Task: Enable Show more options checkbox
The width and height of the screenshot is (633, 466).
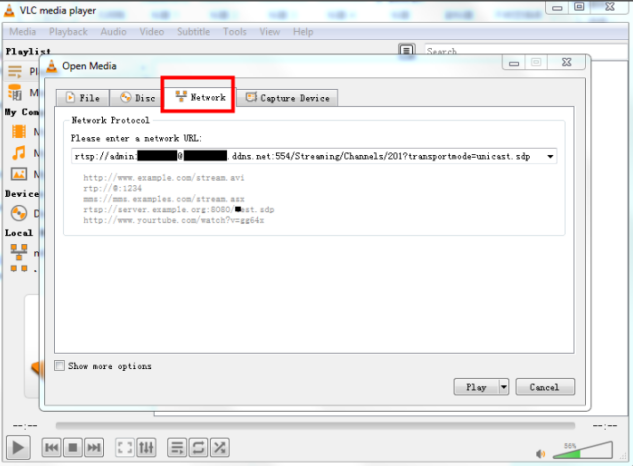Action: (x=60, y=366)
